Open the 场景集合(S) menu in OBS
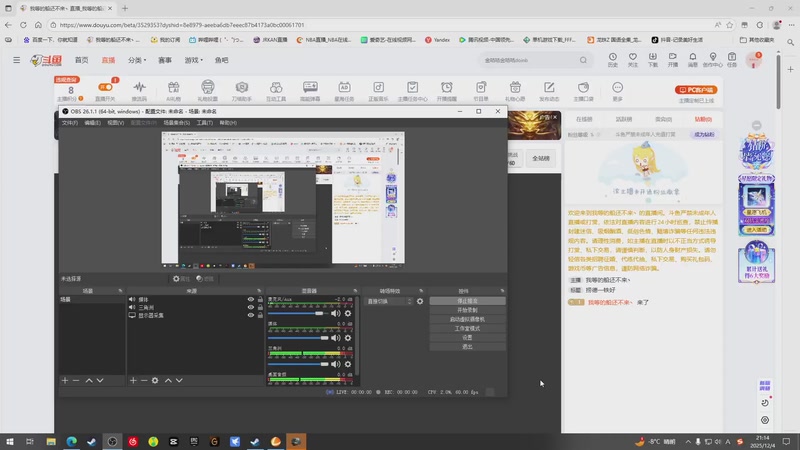800x450 pixels. pos(177,123)
